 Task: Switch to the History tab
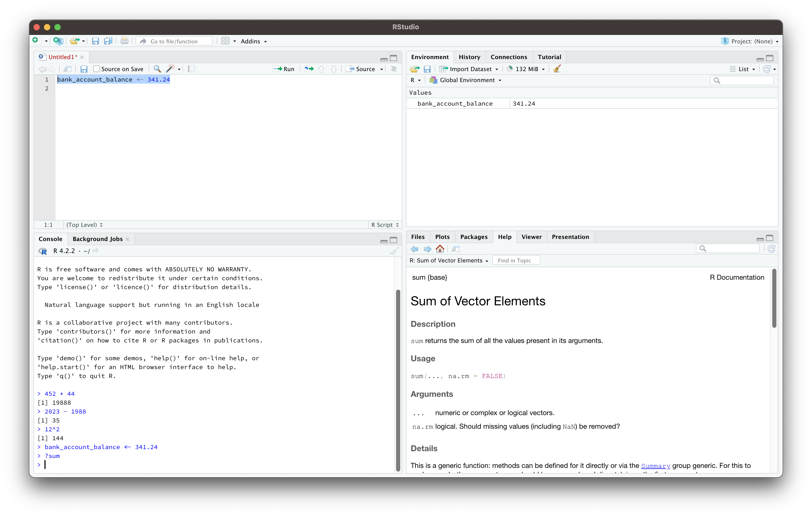(469, 57)
